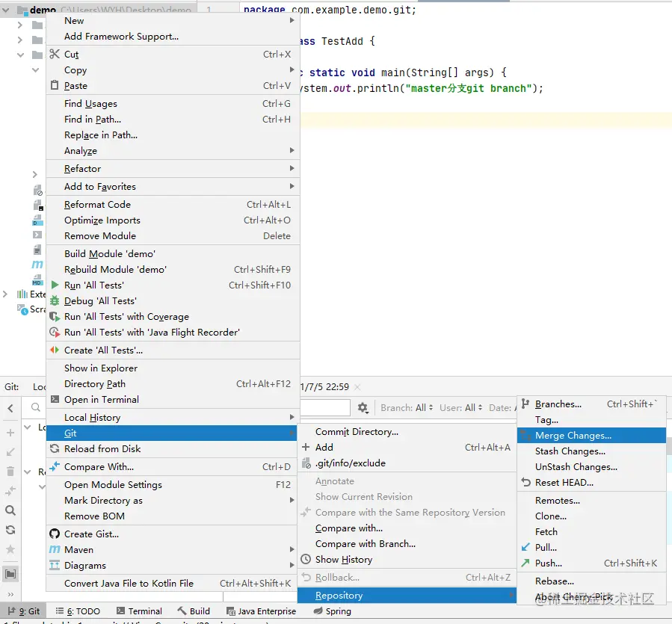Viewport: 672px width, 624px height.
Task: Choose Convert Java File to Kotlin File
Action: coord(173,583)
